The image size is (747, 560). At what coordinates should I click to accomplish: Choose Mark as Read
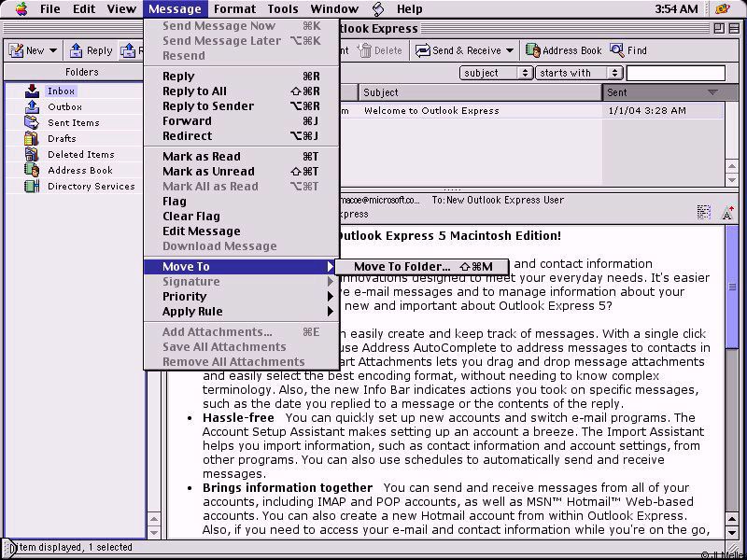(242, 156)
